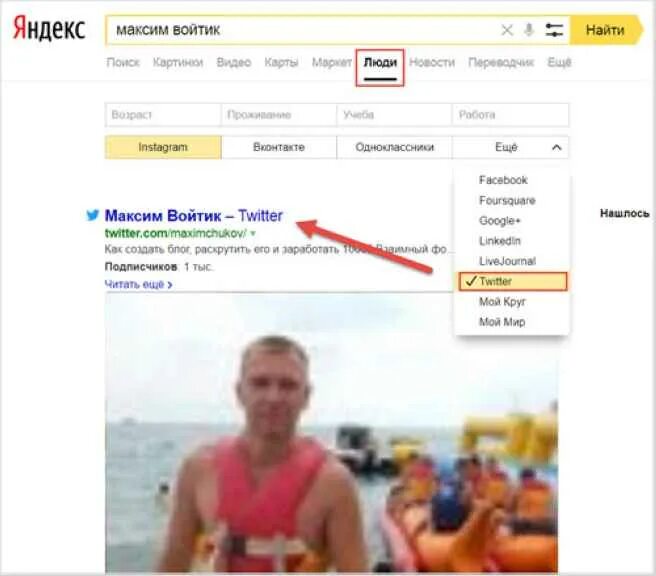Toggle the Одноклассники network filter
This screenshot has width=656, height=576.
tap(395, 147)
